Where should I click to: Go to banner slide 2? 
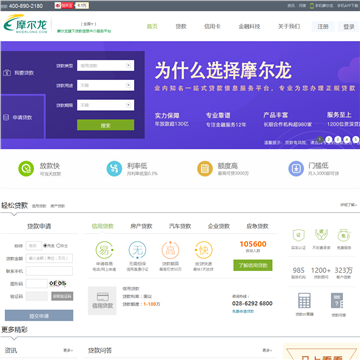tap(329, 139)
